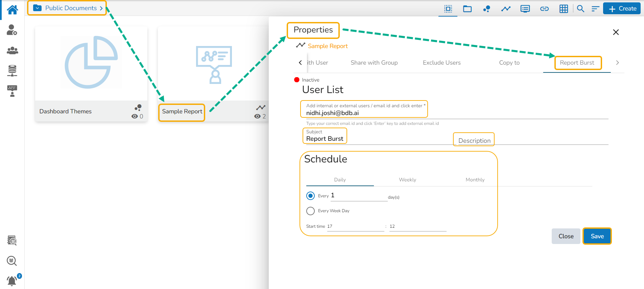The width and height of the screenshot is (644, 289).
Task: Click the orange Sample Report heading text
Action: point(328,46)
